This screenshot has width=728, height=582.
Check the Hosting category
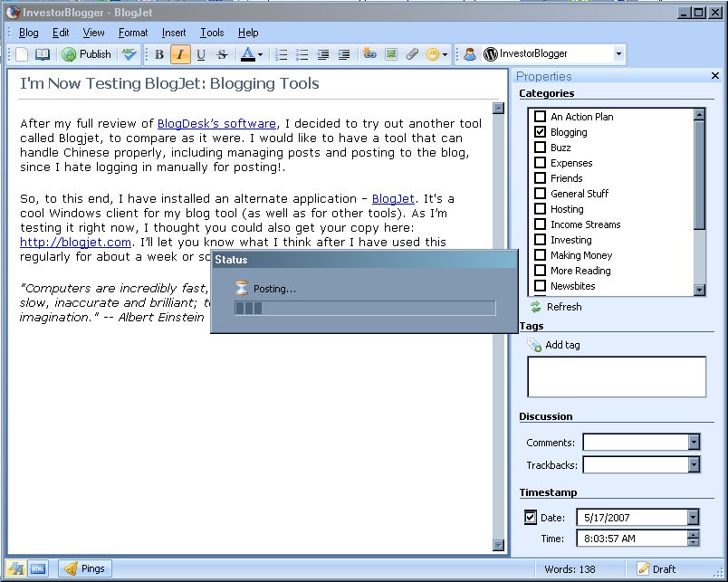tap(540, 208)
